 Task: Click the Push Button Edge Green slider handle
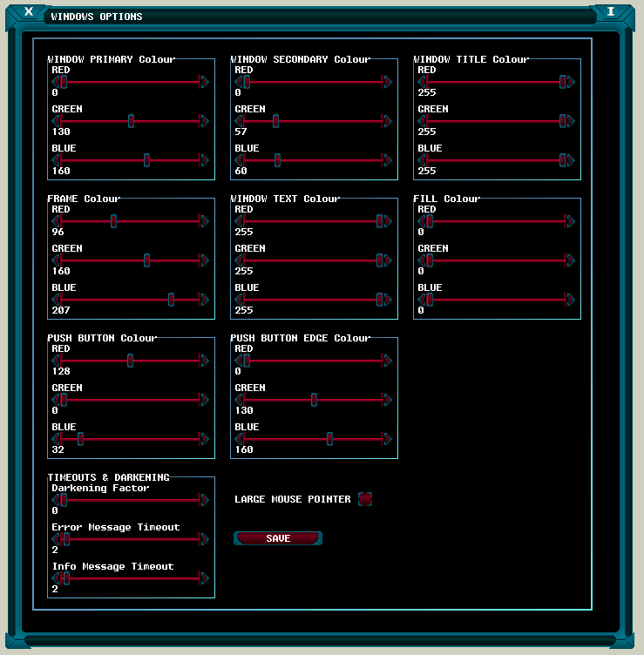(x=314, y=400)
